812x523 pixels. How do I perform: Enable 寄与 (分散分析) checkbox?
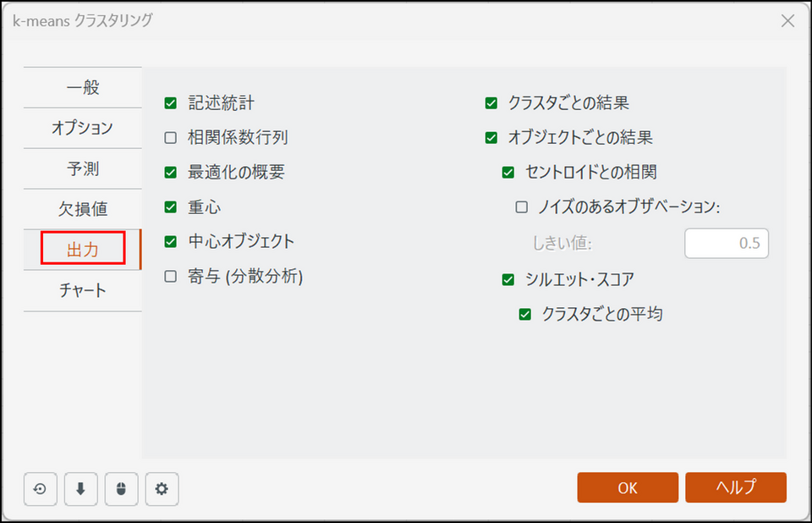(x=171, y=276)
